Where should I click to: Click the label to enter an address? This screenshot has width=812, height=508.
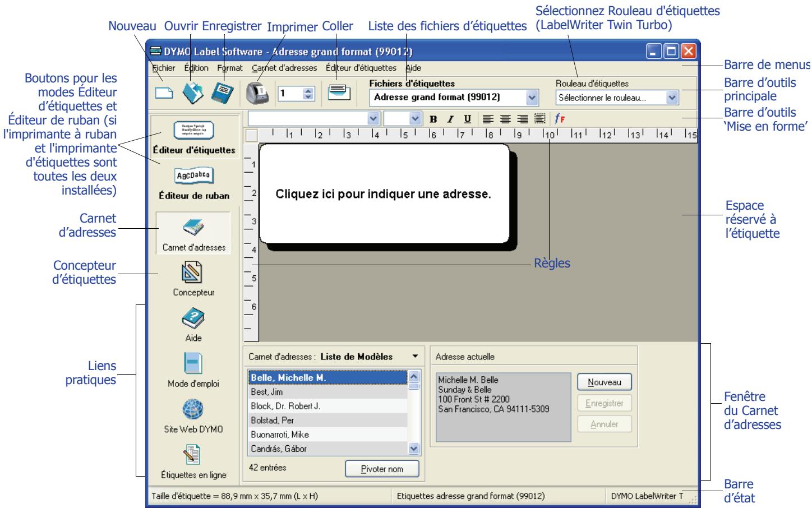pyautogui.click(x=384, y=195)
